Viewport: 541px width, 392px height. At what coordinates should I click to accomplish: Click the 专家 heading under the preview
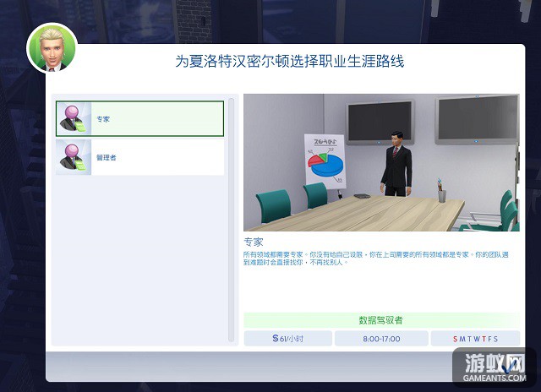254,242
